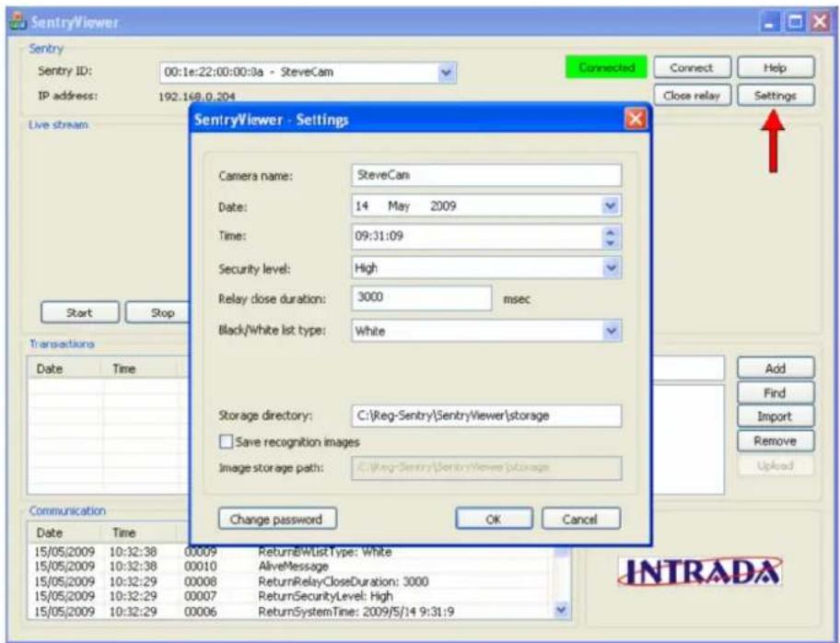
Task: Click the Import button
Action: 776,416
